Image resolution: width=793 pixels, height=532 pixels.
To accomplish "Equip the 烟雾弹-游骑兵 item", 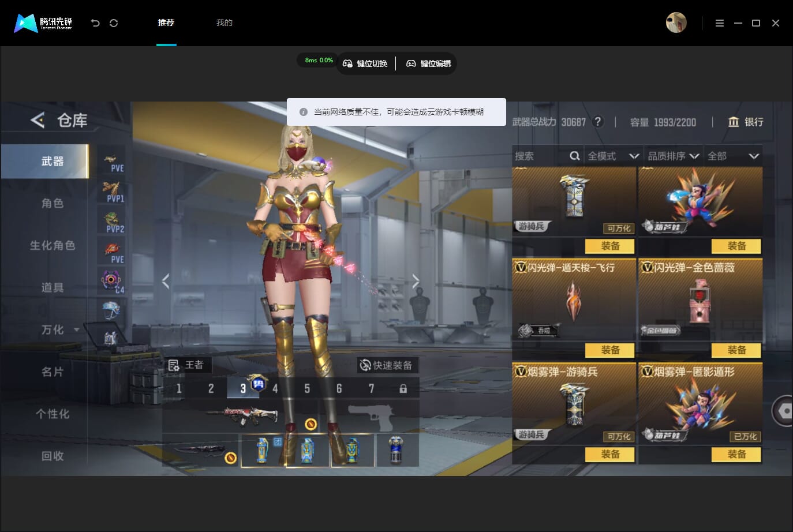I will tap(610, 455).
